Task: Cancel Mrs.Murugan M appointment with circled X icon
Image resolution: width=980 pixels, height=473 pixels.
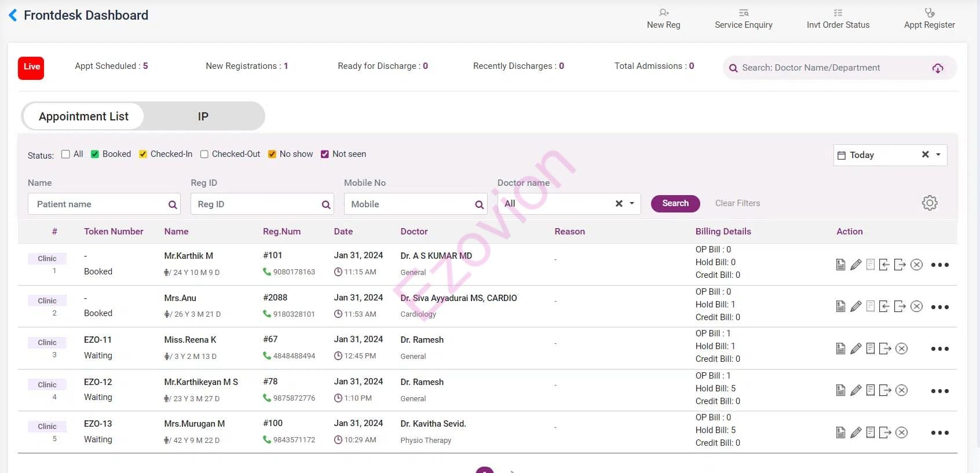Action: [901, 432]
